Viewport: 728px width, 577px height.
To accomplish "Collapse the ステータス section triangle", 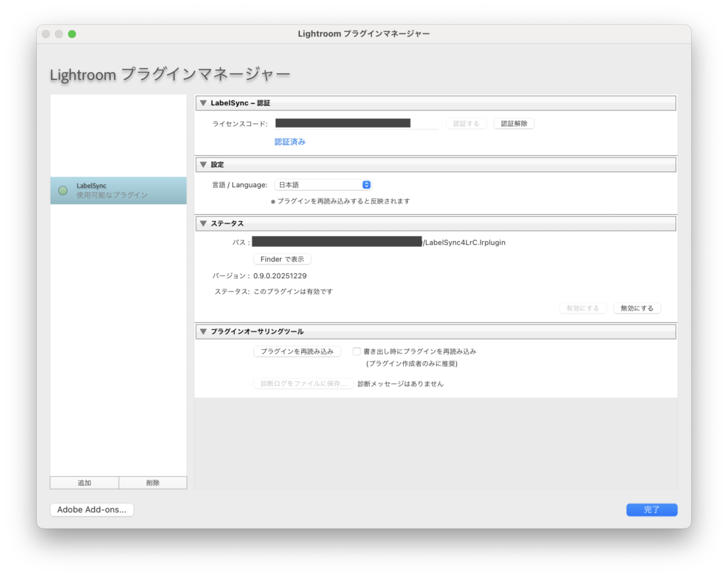I will tap(203, 223).
